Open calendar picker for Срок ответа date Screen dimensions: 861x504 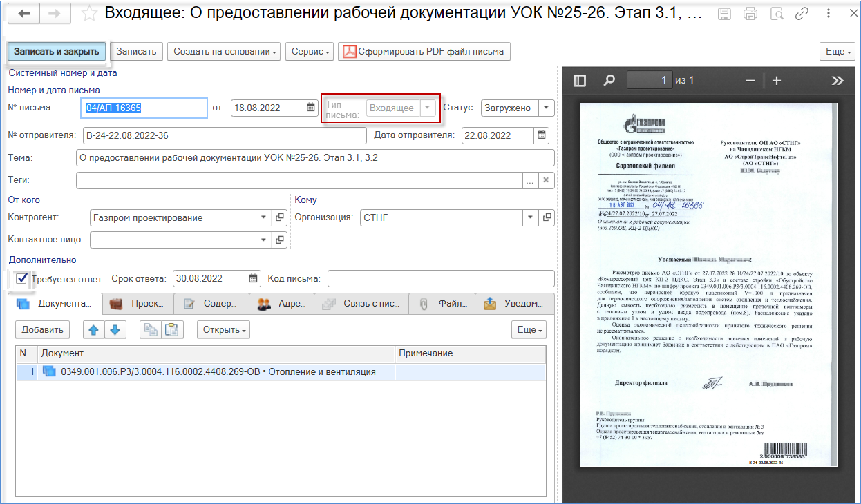coord(254,279)
